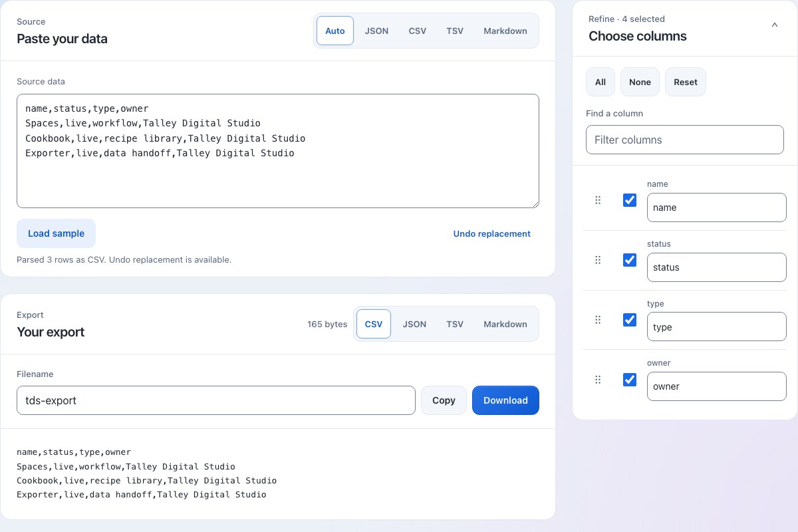Image resolution: width=798 pixels, height=532 pixels.
Task: Click Undo replacement link
Action: tap(492, 233)
